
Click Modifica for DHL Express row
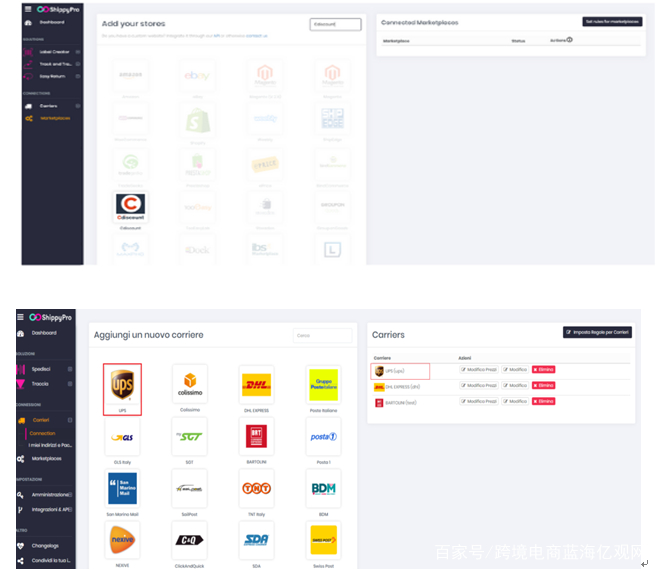pyautogui.click(x=515, y=385)
